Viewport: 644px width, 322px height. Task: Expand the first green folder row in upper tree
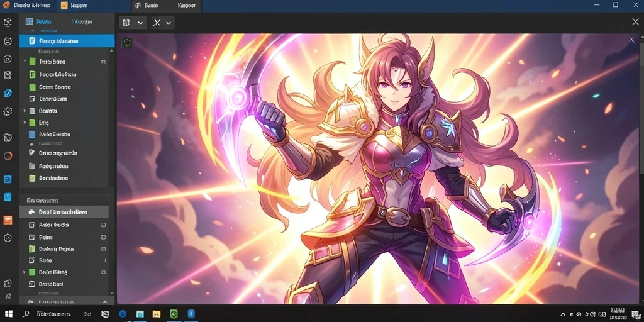click(25, 62)
